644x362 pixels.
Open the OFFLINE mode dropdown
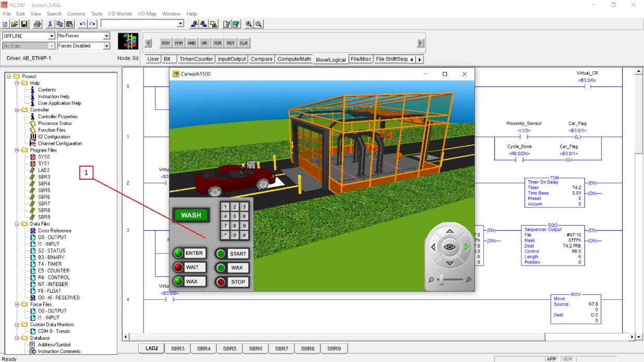52,36
